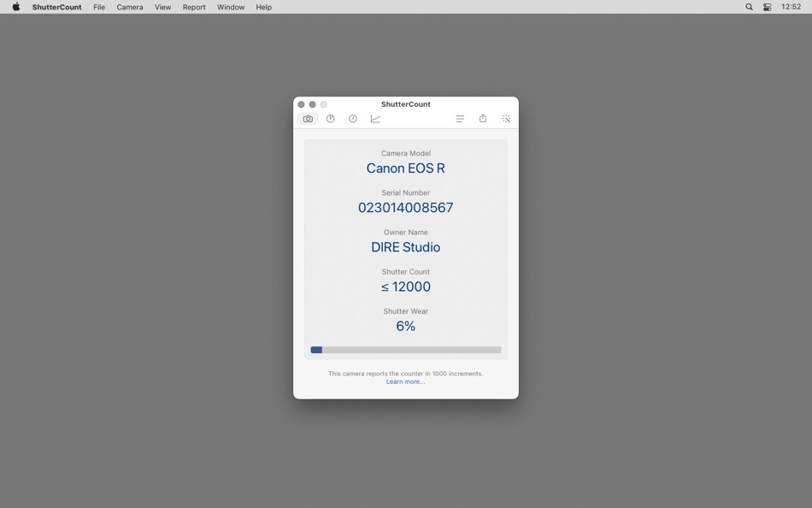Screen dimensions: 812x508
Task: Open the text list lines icon
Action: (x=460, y=119)
